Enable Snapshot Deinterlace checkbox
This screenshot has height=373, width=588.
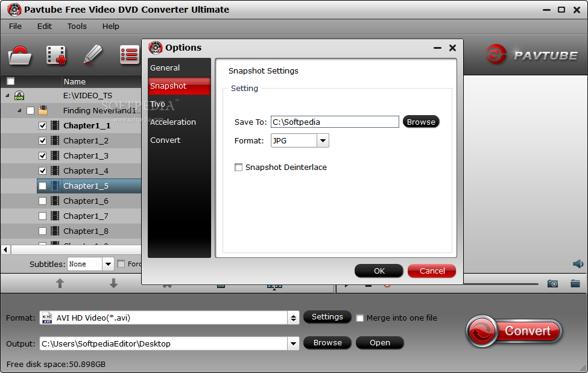coord(238,167)
